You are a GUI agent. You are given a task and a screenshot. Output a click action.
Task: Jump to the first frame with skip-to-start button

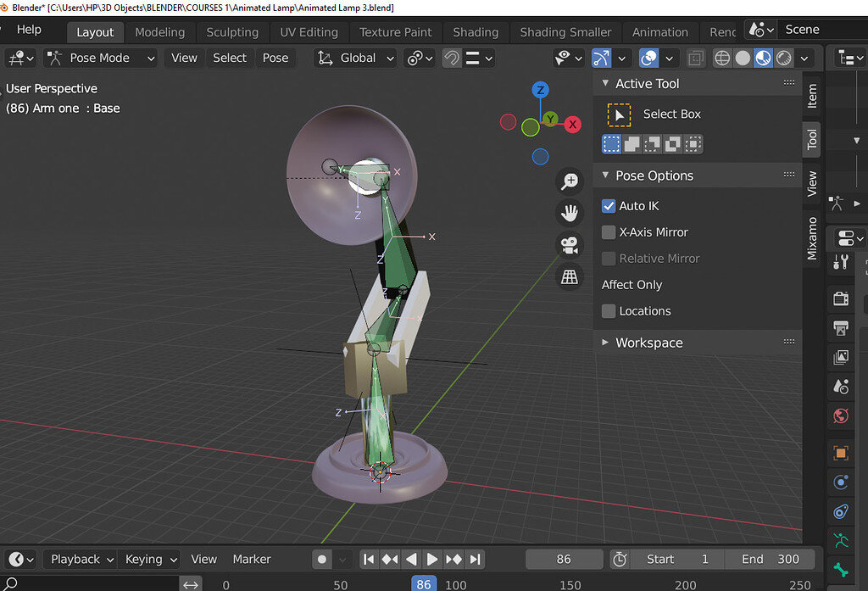tap(369, 559)
